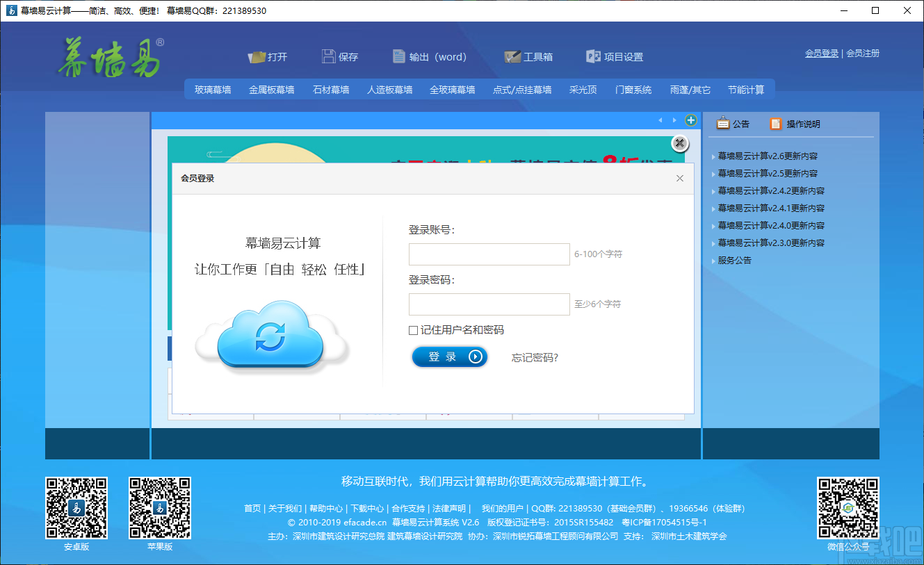Switch to the 玻璃幕墙 tab

tap(211, 89)
